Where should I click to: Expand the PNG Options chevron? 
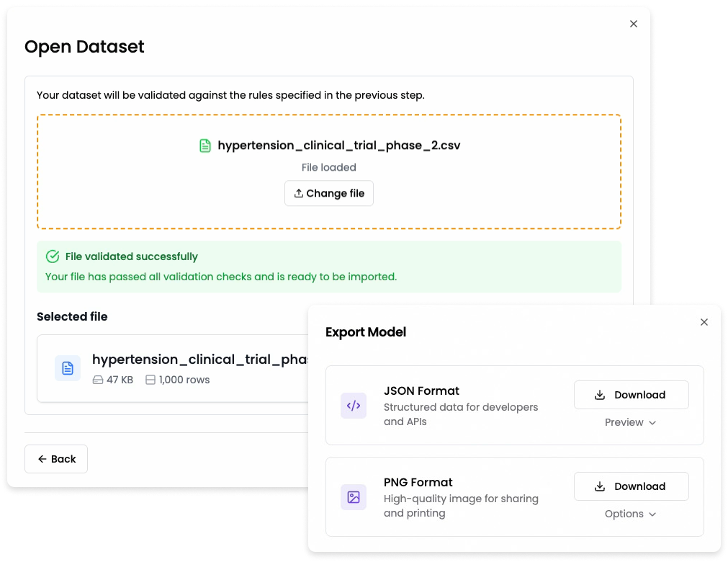[652, 514]
